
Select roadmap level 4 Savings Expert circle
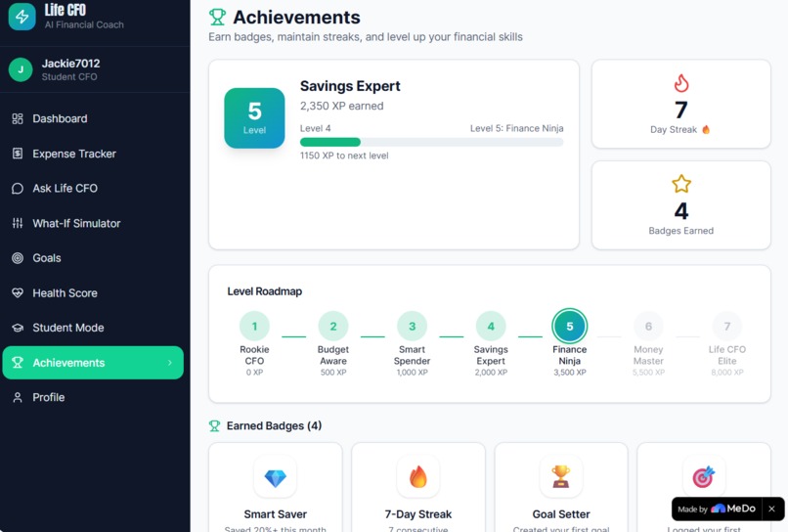(491, 327)
